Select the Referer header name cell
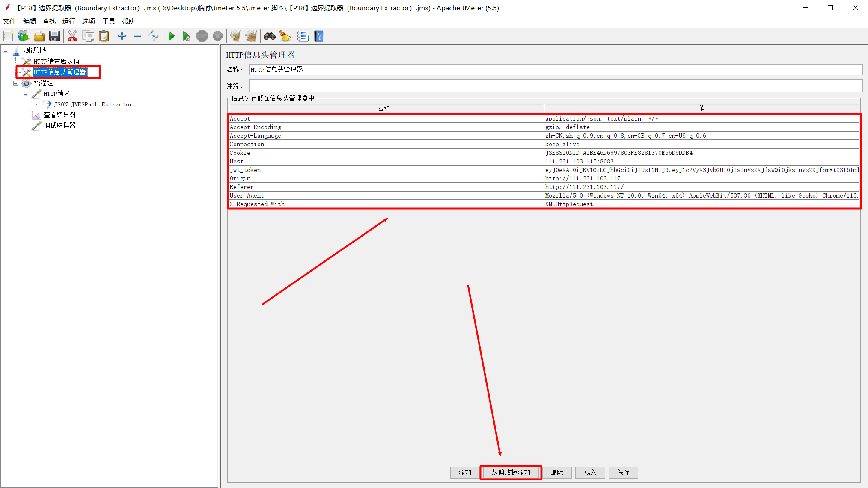 point(386,187)
